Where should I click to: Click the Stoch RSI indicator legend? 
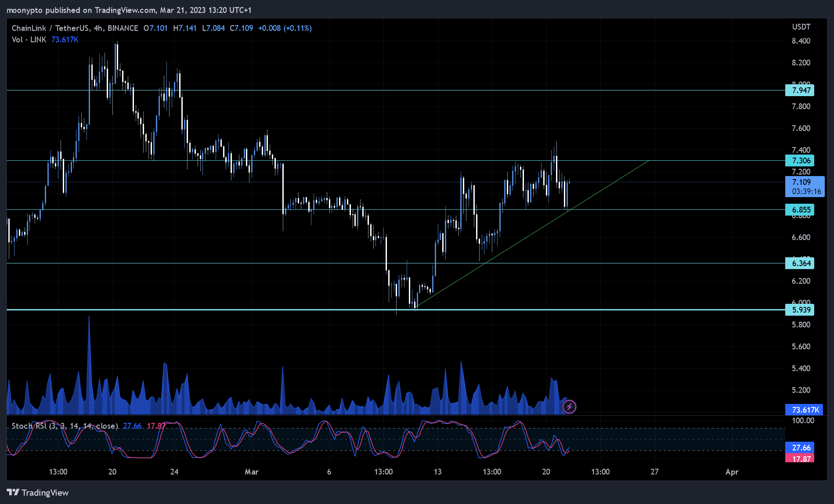pos(65,426)
